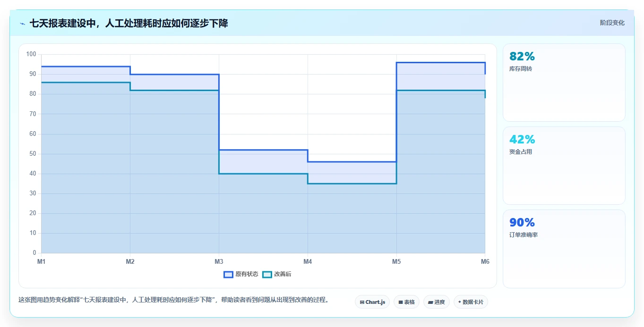Screen dimensions: 644x327
Task: Click the 原有状态 legend label
Action: coord(247,274)
